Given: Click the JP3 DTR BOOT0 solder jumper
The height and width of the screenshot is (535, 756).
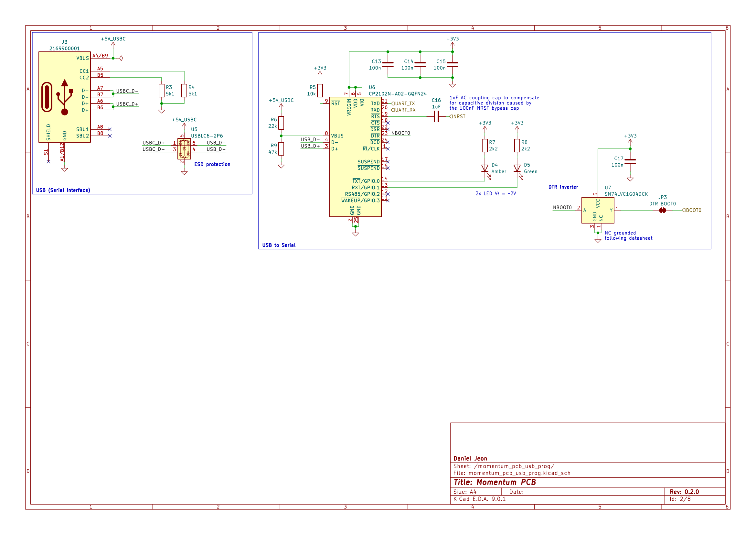Looking at the screenshot, I should [663, 210].
